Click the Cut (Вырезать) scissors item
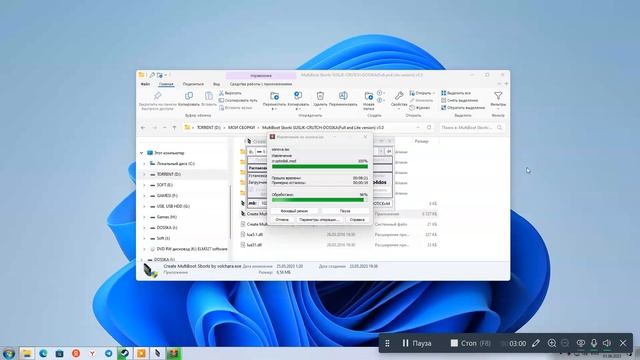The image size is (640, 360). [230, 93]
